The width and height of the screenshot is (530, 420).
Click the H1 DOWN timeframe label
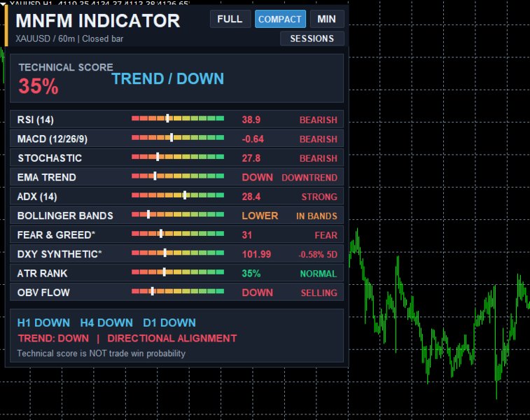43,323
